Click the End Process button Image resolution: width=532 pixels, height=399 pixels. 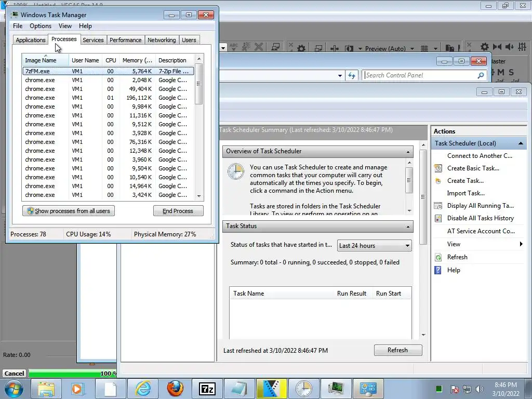point(178,211)
